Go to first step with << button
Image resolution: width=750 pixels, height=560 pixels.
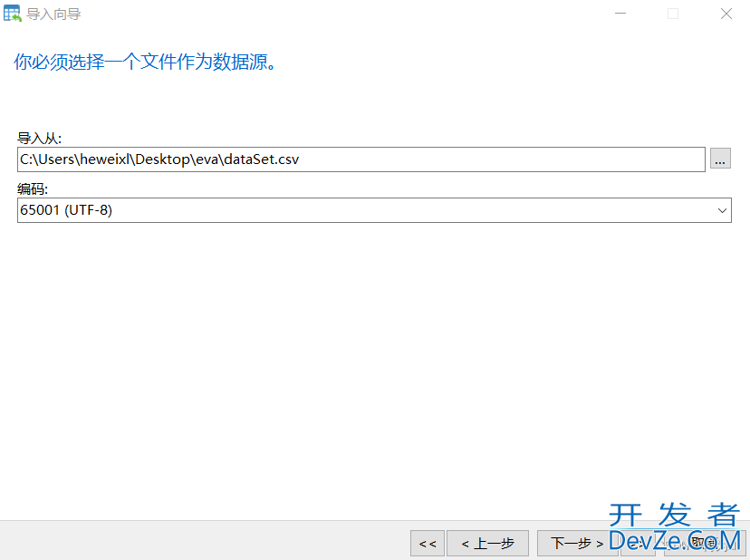tap(428, 544)
